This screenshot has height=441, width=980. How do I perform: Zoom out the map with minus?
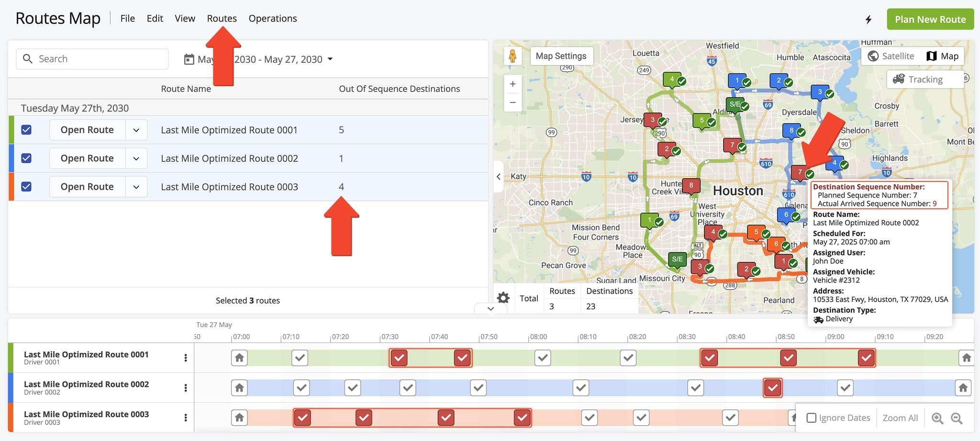512,102
